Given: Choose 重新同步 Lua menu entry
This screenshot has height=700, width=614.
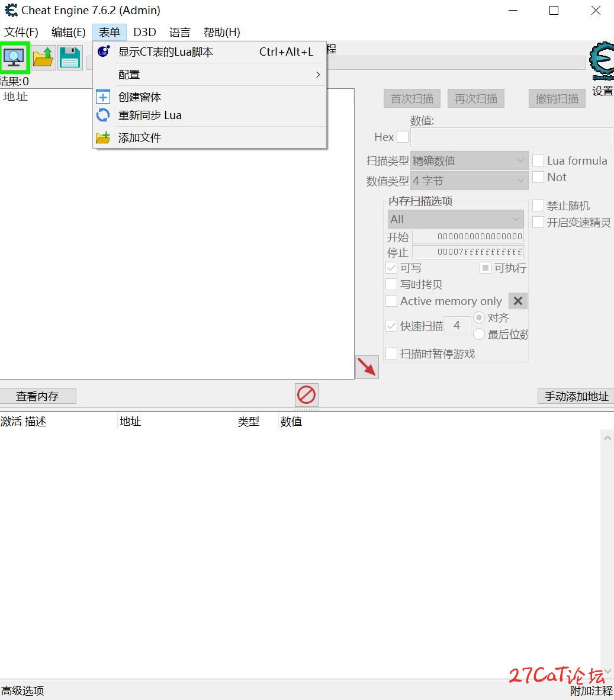Looking at the screenshot, I should tap(150, 115).
